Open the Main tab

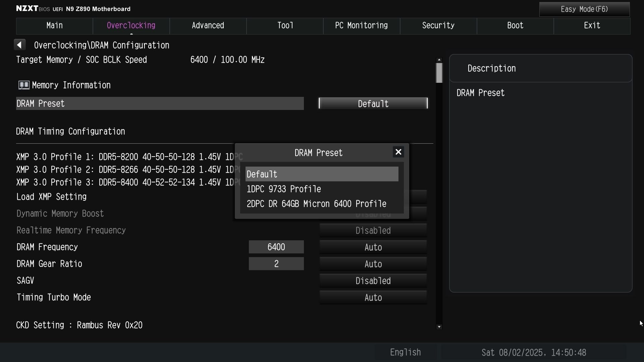pyautogui.click(x=54, y=26)
